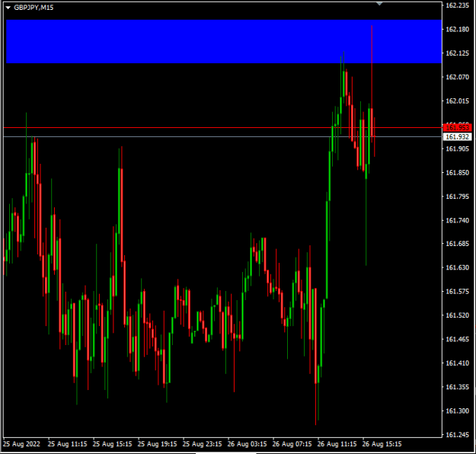Screen dimensions: 476x454
Task: Open the GBPJPY,M15 chart dropdown arrow
Action: tap(8, 8)
